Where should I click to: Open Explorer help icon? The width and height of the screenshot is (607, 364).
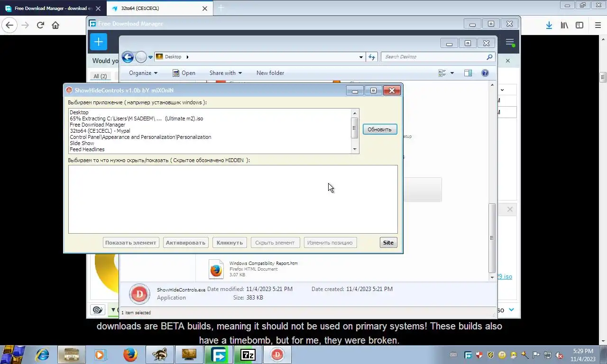point(485,73)
